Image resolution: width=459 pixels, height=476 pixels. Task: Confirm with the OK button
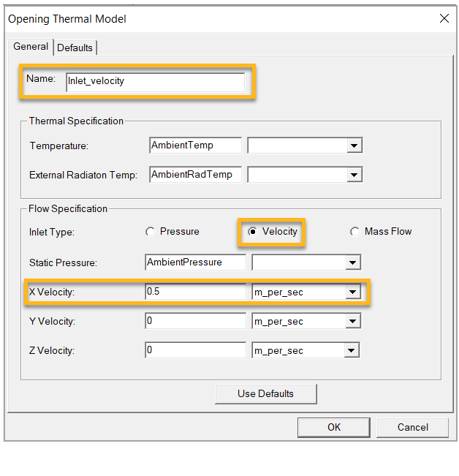[x=334, y=428]
